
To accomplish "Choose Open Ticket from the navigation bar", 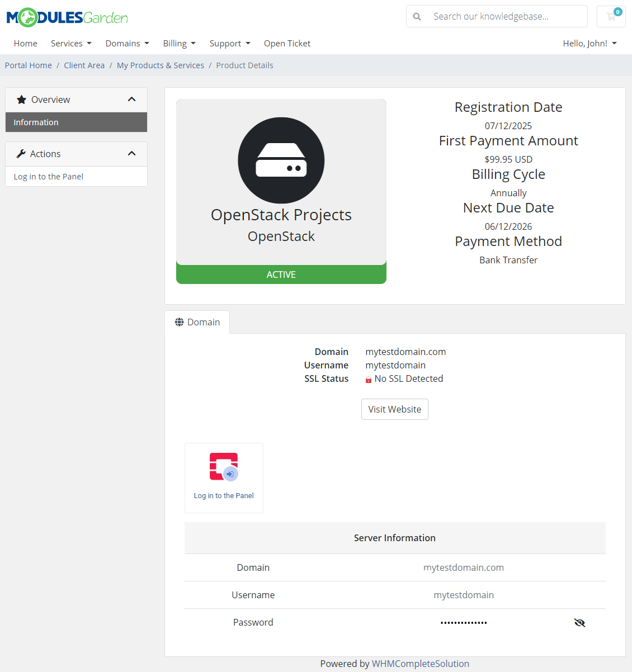I will pos(287,43).
